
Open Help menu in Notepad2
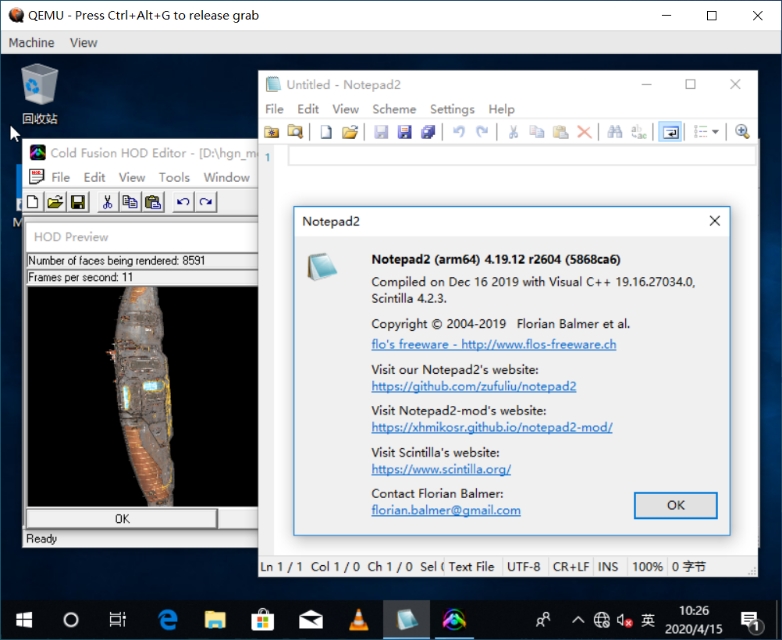point(501,109)
